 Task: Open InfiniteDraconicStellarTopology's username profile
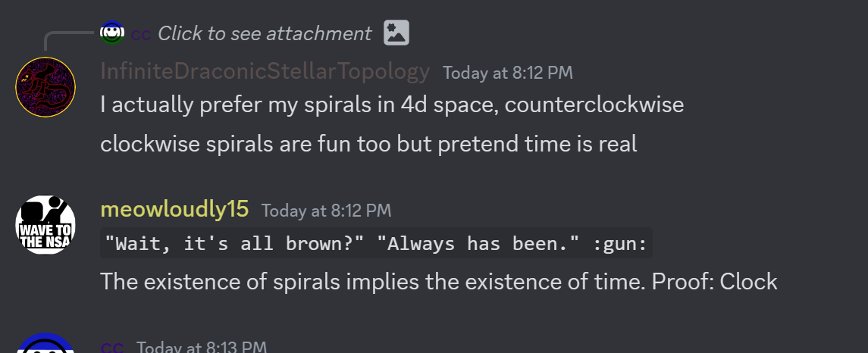pyautogui.click(x=265, y=72)
